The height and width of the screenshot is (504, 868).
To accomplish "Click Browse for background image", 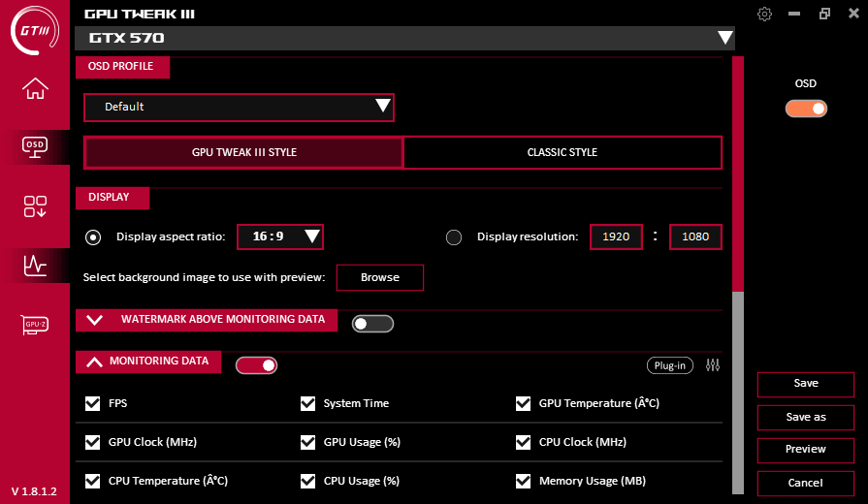I will pyautogui.click(x=380, y=277).
